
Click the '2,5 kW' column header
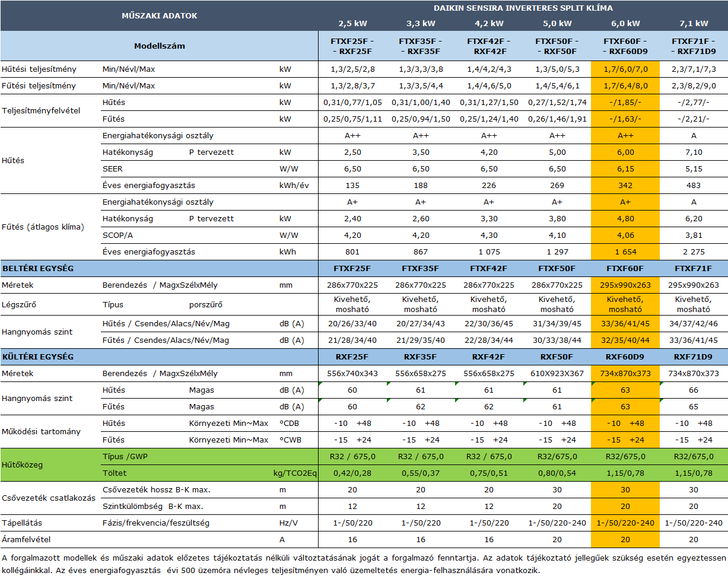[x=352, y=24]
